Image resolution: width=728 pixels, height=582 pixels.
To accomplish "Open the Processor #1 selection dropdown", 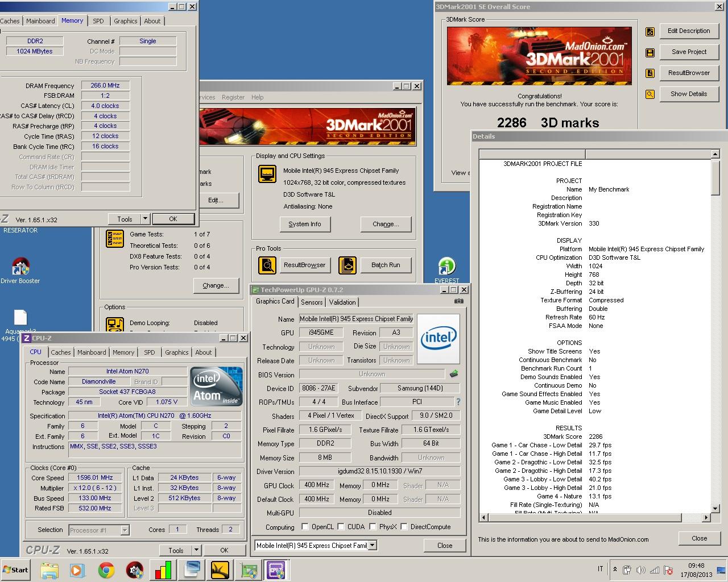I will tap(125, 530).
